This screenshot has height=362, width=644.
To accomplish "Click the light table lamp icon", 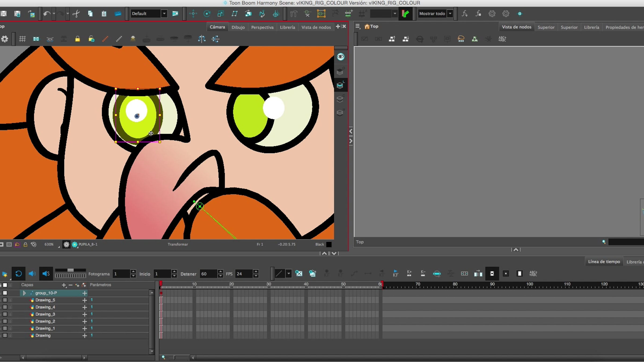I will point(133,39).
